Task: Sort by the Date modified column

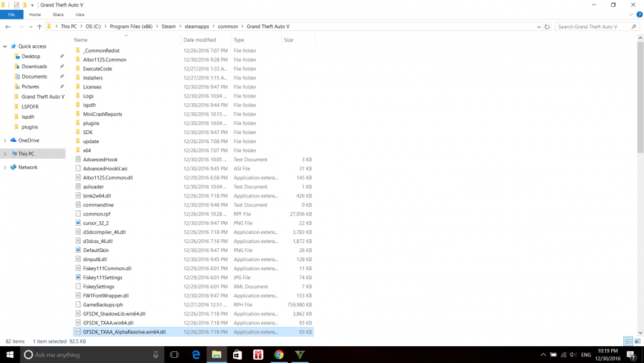Action: [199, 40]
